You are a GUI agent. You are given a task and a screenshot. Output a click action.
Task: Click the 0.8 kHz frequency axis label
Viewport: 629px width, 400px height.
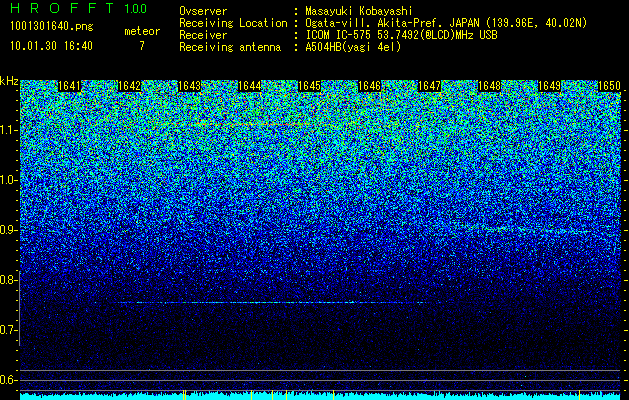click(7, 280)
